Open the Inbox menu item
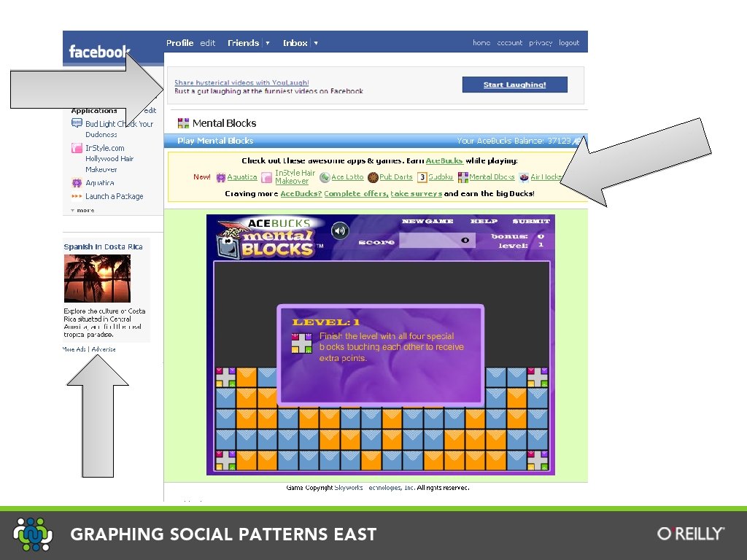Viewport: 747px width, 560px height. (x=295, y=43)
